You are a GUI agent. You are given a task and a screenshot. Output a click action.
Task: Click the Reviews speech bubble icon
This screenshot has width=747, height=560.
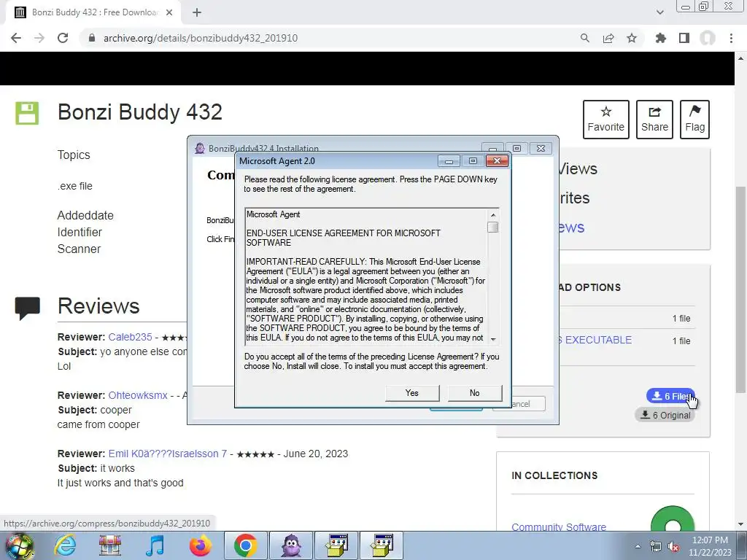tap(28, 308)
